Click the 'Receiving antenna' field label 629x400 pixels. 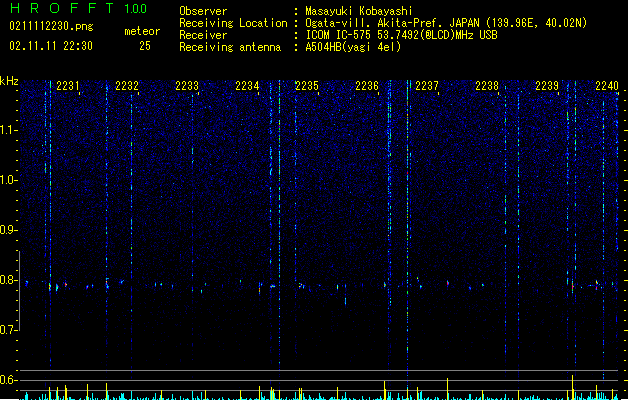click(230, 47)
